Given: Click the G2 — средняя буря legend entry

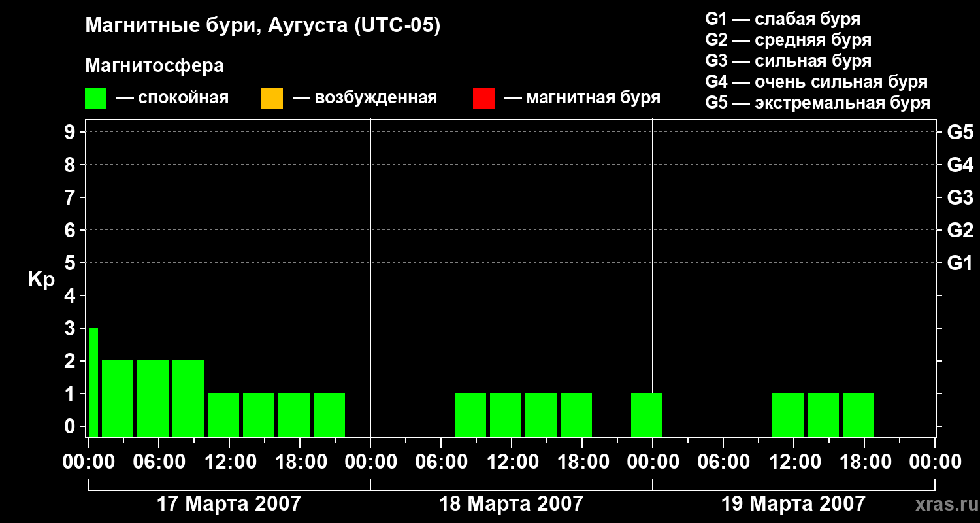Looking at the screenshot, I should pos(789,41).
